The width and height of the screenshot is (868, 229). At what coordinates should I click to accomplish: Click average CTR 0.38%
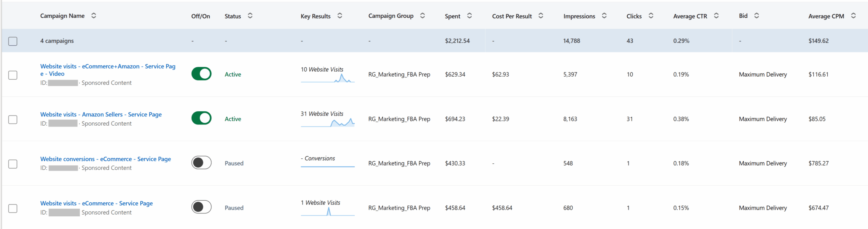681,119
